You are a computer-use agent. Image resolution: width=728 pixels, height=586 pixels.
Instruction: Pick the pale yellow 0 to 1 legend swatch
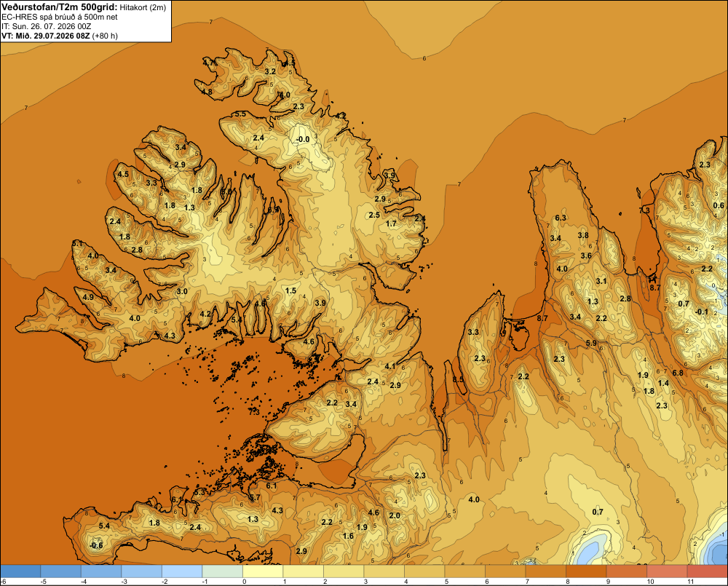264,571
